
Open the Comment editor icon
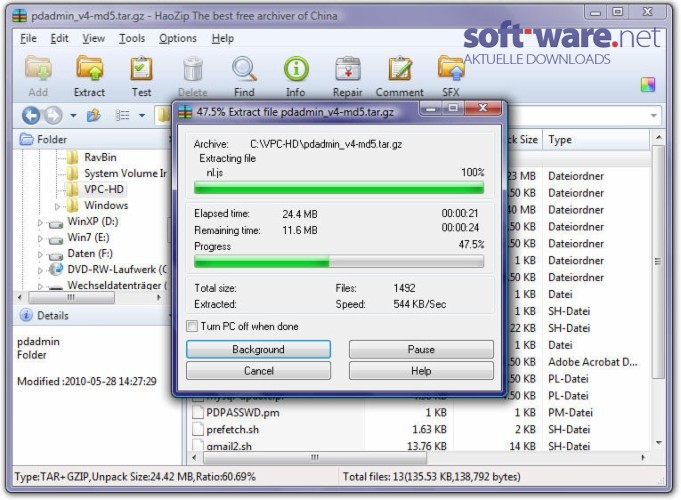(x=400, y=70)
